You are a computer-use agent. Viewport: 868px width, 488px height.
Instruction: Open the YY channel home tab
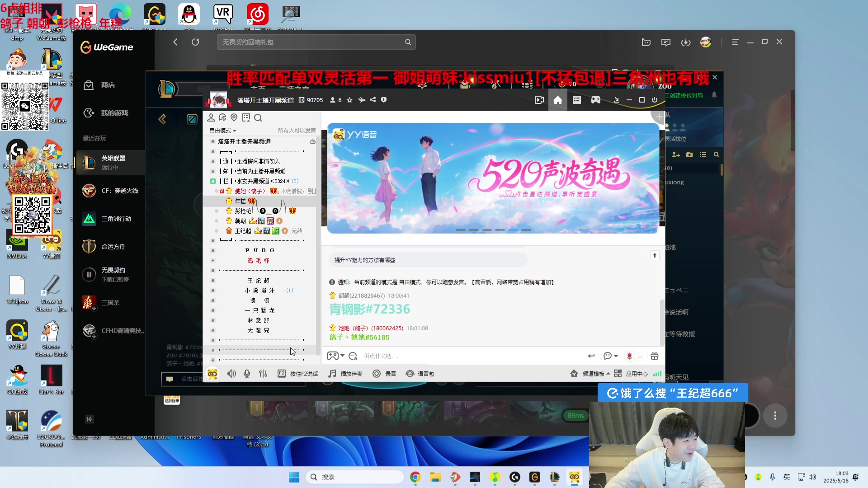557,100
